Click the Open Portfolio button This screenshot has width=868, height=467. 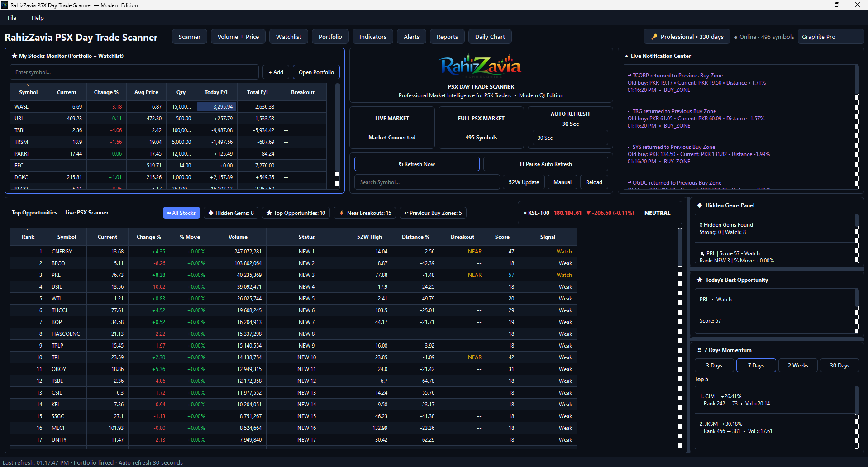click(316, 72)
